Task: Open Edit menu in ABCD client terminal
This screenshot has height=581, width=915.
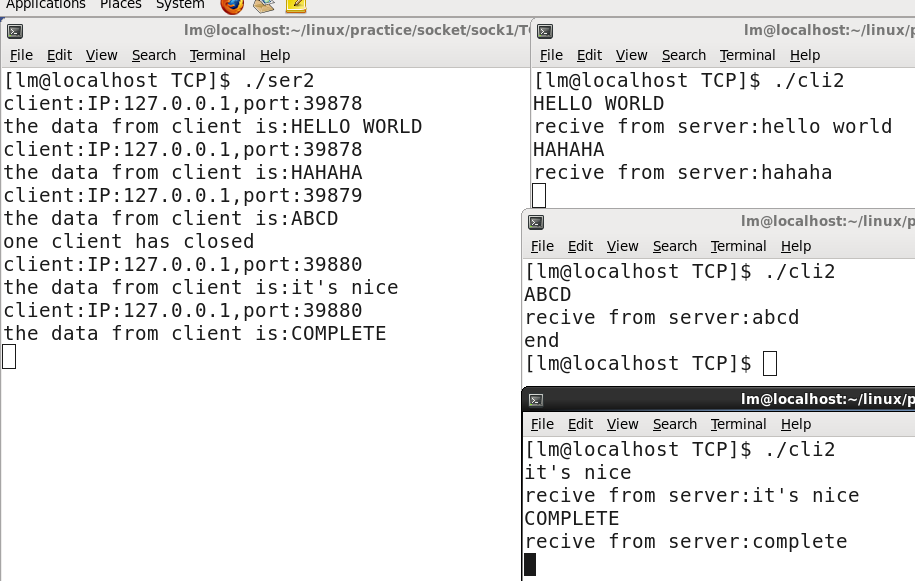Action: (x=579, y=247)
